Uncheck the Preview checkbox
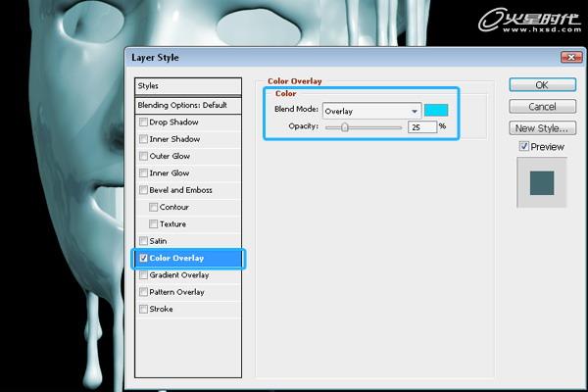Screen dimensions: 588x392 (x=524, y=147)
